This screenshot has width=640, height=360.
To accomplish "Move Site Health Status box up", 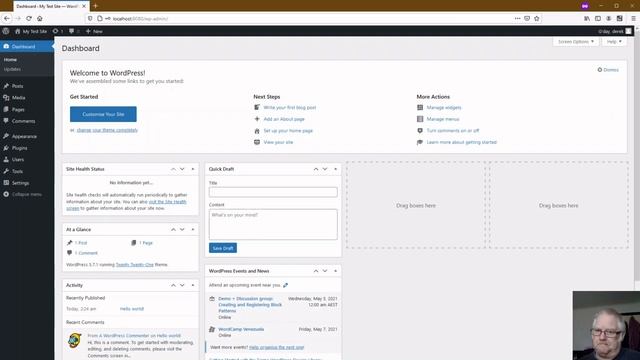I will (x=173, y=169).
